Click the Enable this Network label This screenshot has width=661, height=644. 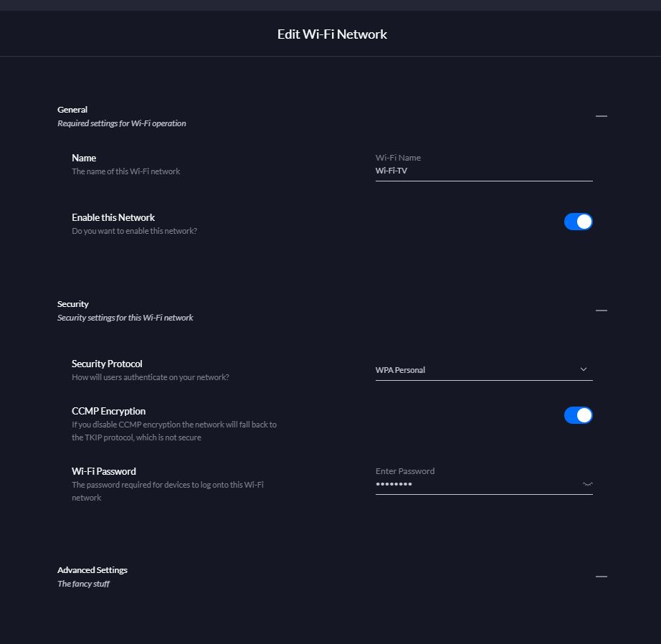coord(113,217)
